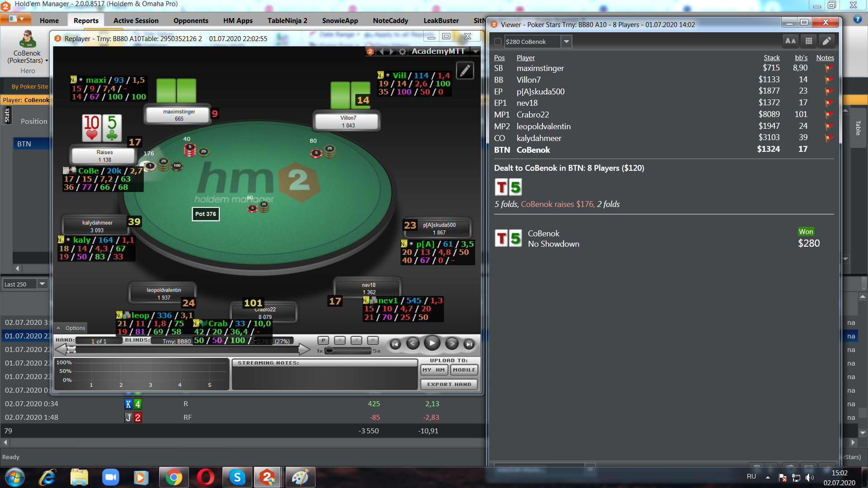Toggle the R river street button
The width and height of the screenshot is (868, 488).
[x=373, y=341]
